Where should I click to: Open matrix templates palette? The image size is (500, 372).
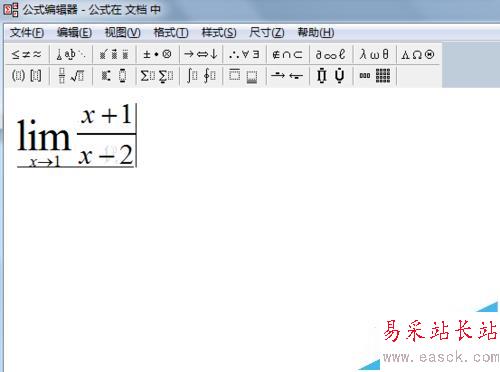coord(374,76)
